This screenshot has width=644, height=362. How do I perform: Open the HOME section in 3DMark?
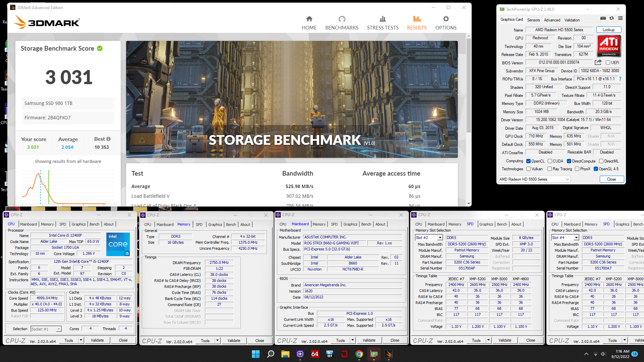click(309, 23)
